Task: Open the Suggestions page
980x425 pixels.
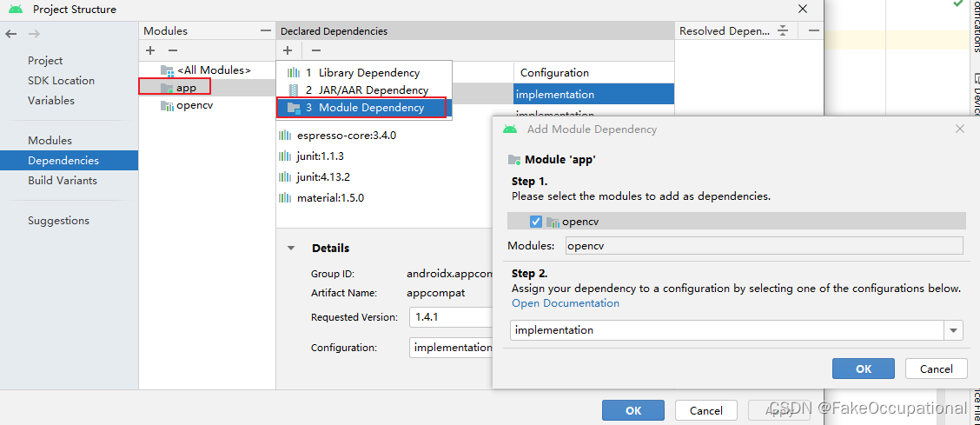Action: [x=59, y=221]
